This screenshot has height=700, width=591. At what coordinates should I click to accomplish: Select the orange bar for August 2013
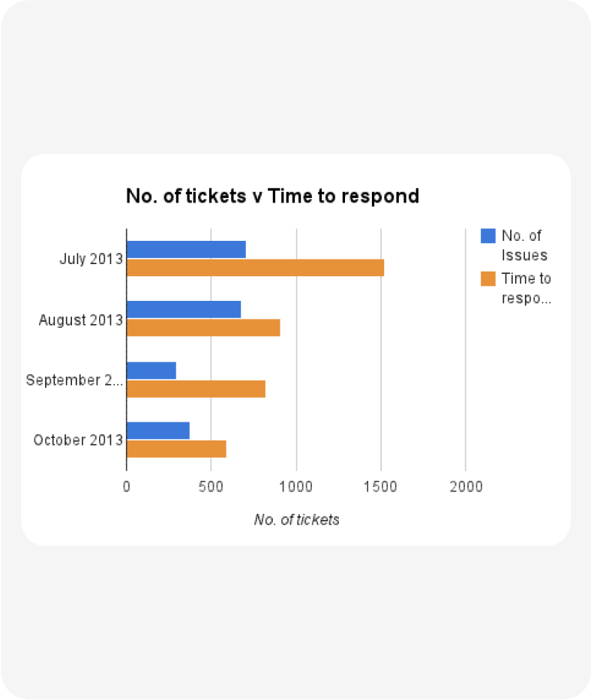click(x=203, y=327)
